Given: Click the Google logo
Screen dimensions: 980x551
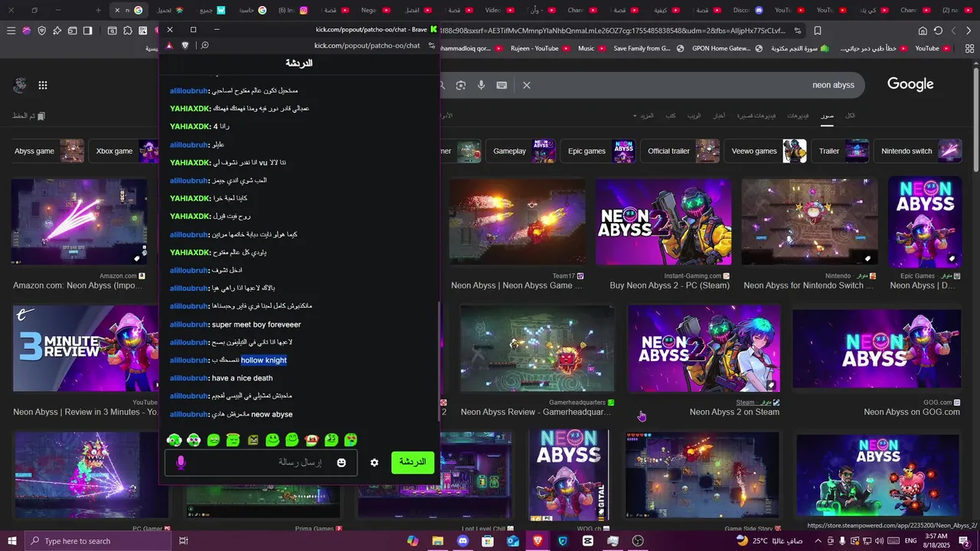Looking at the screenshot, I should point(910,84).
